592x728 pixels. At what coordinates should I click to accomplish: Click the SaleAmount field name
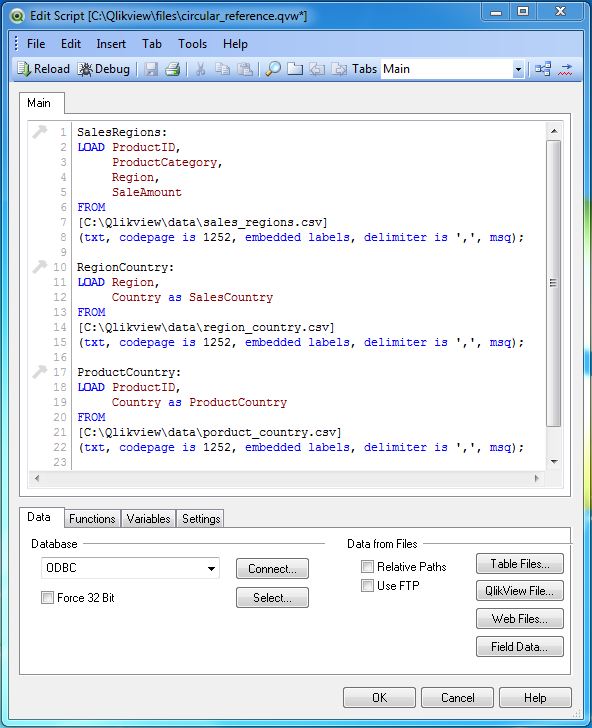(147, 192)
